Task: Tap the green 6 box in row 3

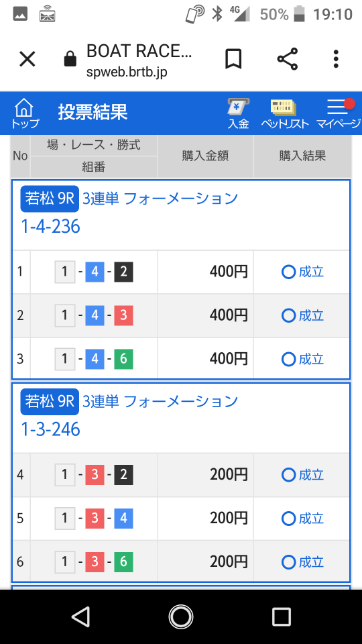Action: 123,360
